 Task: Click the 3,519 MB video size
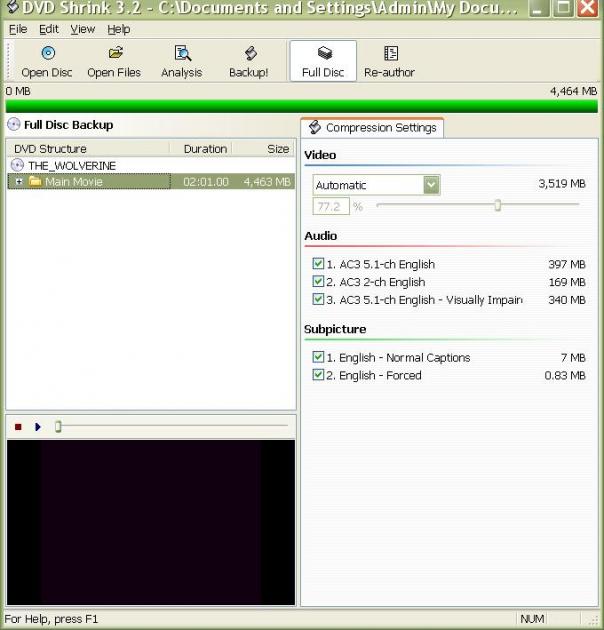562,184
